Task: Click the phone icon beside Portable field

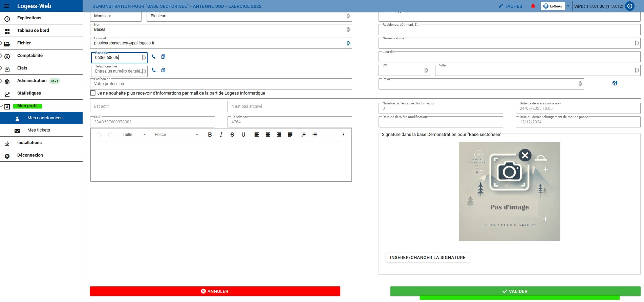Action: pos(154,57)
